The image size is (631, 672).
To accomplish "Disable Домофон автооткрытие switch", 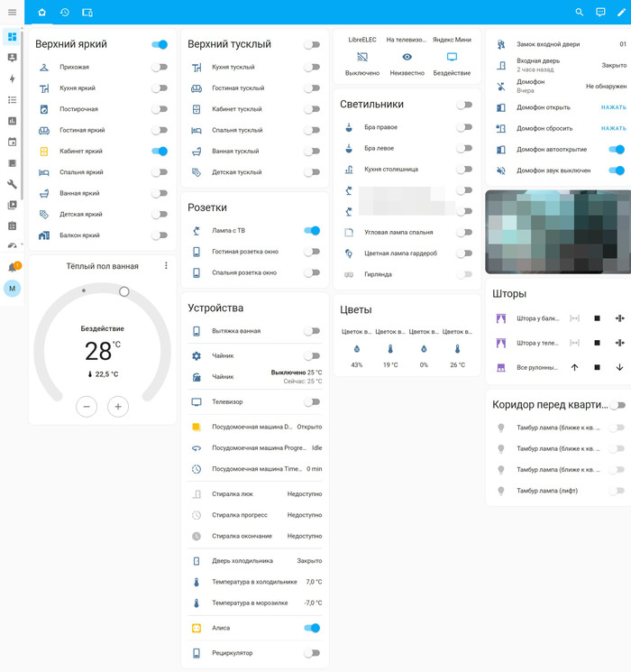I will click(617, 150).
